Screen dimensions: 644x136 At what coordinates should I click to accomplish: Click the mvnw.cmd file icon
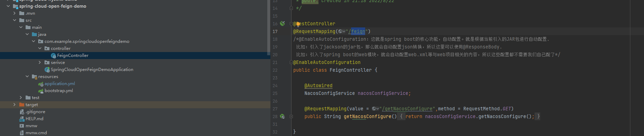[22, 133]
